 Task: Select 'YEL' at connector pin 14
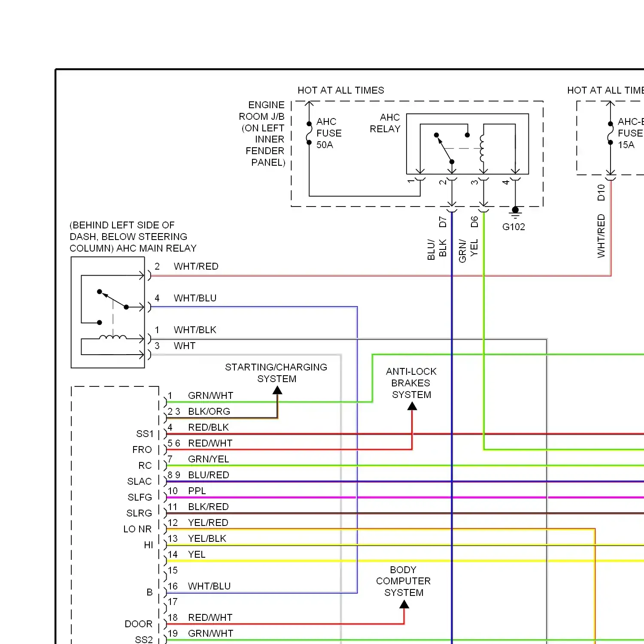[x=197, y=554]
